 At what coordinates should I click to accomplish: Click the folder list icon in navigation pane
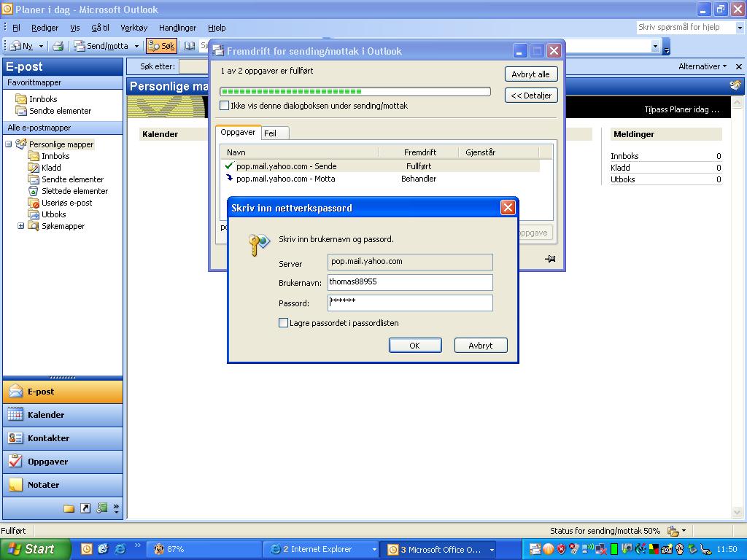click(x=69, y=508)
